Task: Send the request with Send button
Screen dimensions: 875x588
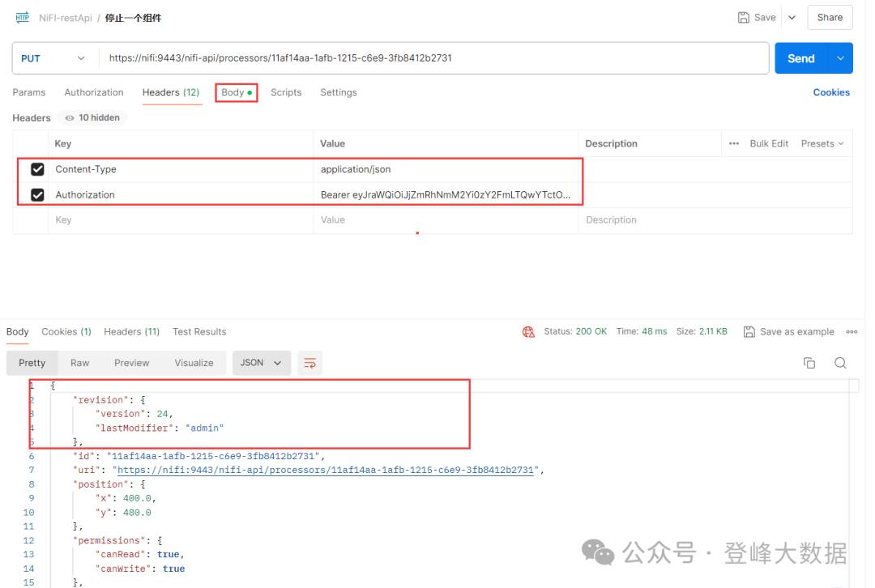Action: 800,58
